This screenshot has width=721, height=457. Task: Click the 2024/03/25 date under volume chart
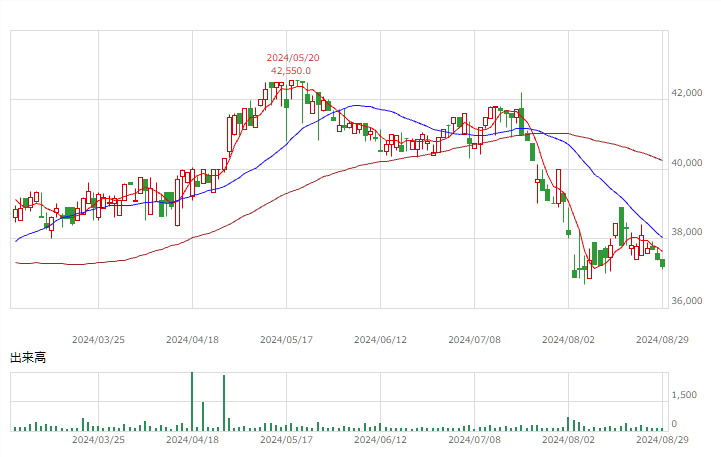(x=98, y=440)
